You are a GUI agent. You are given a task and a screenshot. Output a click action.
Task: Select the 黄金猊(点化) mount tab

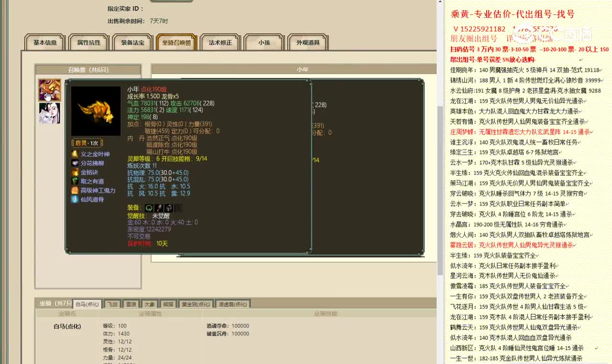tap(196, 304)
